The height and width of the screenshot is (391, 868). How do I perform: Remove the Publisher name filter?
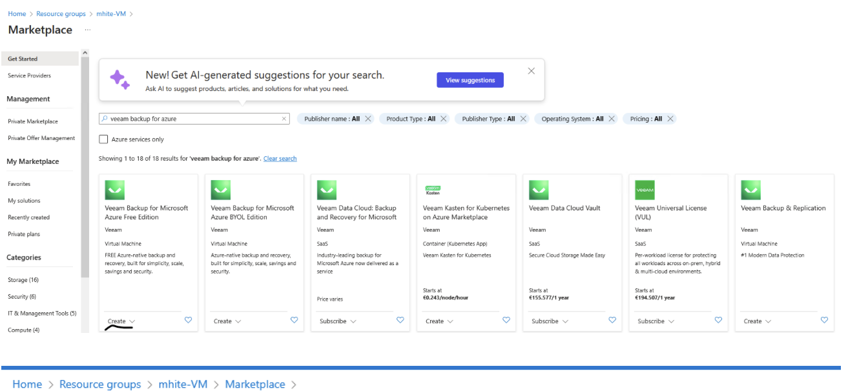click(368, 119)
